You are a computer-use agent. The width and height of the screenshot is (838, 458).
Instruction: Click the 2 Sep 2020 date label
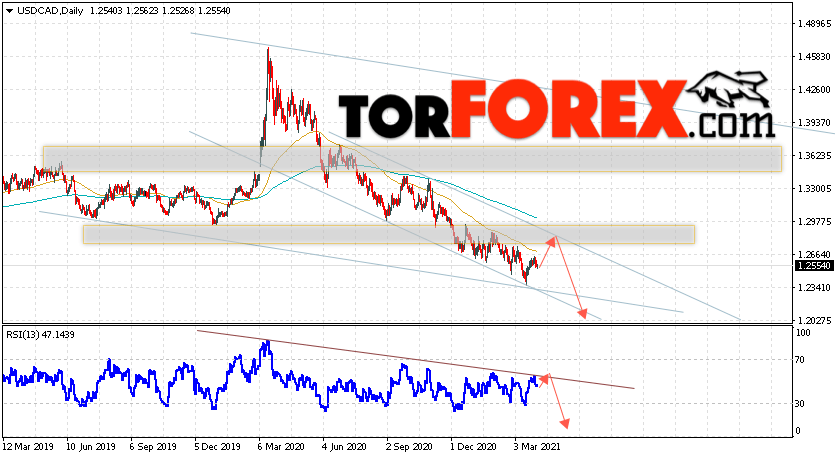(x=409, y=447)
